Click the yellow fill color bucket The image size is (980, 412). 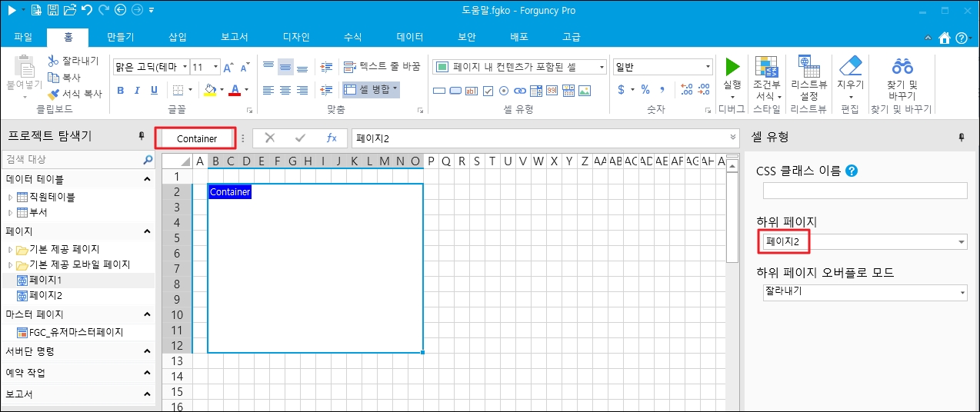coord(210,90)
